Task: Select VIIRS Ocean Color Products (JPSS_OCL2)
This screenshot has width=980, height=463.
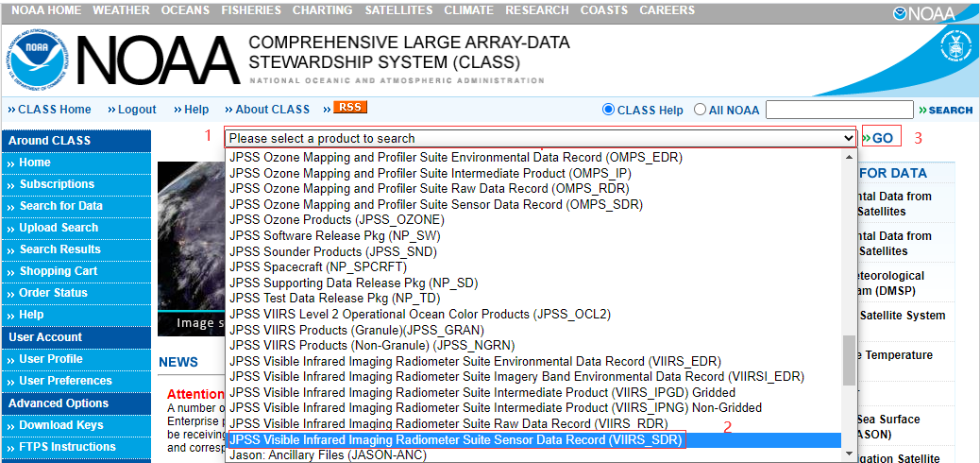Action: click(x=533, y=314)
